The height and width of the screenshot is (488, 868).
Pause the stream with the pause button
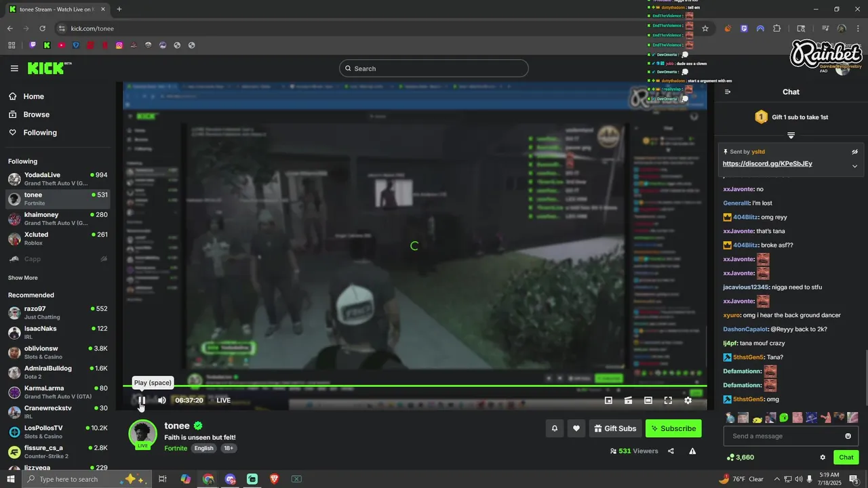coord(142,400)
